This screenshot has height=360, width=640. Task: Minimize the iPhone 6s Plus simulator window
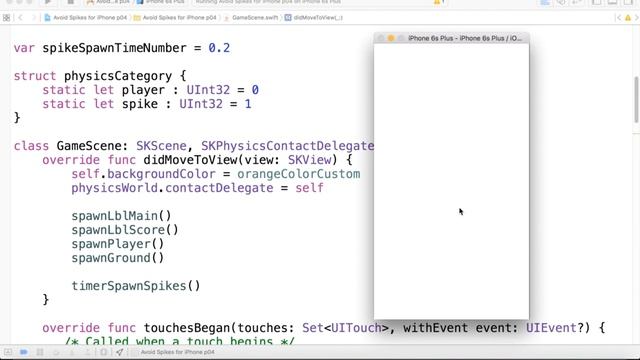(x=391, y=38)
